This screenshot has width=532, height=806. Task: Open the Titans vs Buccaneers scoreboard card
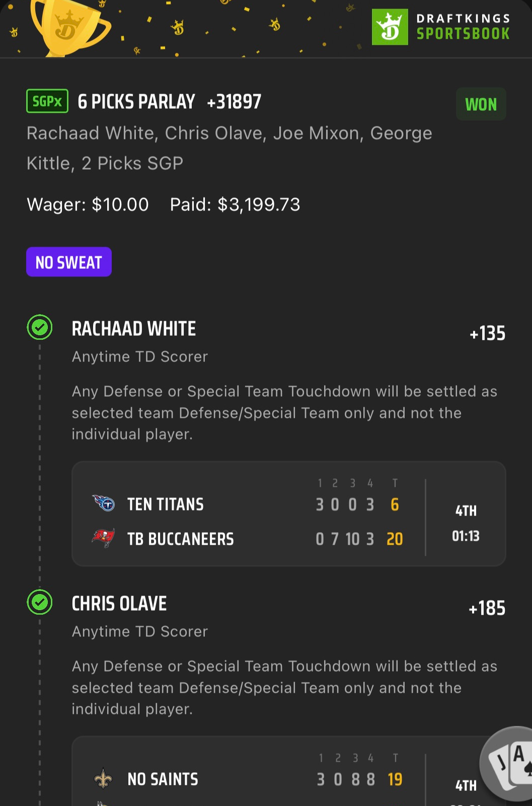tap(289, 514)
